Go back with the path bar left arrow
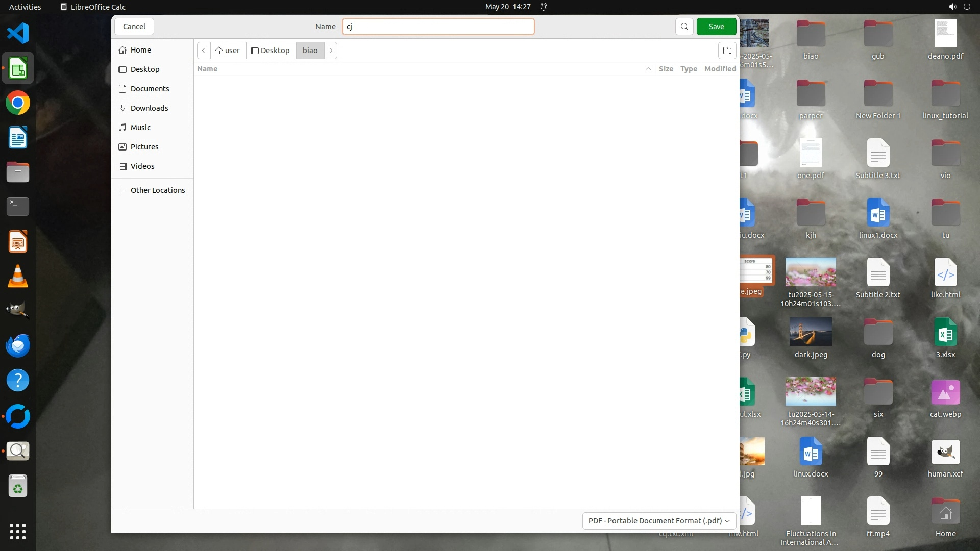 click(x=204, y=51)
